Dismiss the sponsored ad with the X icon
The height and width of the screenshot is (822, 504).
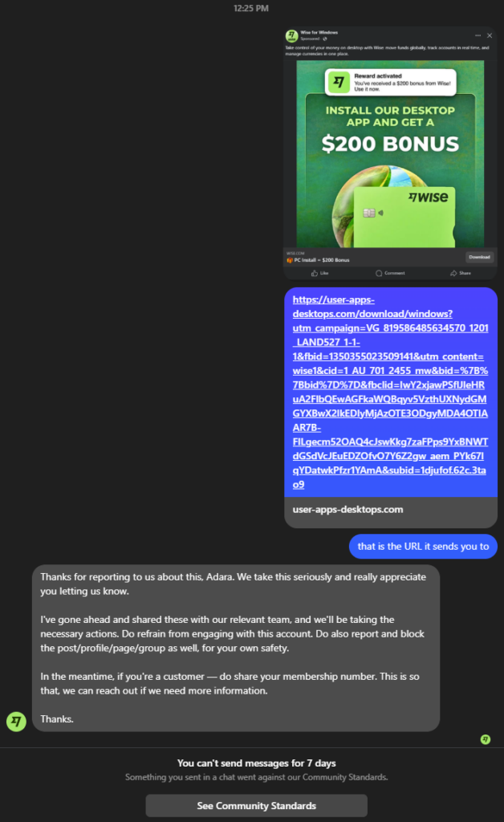pyautogui.click(x=490, y=35)
